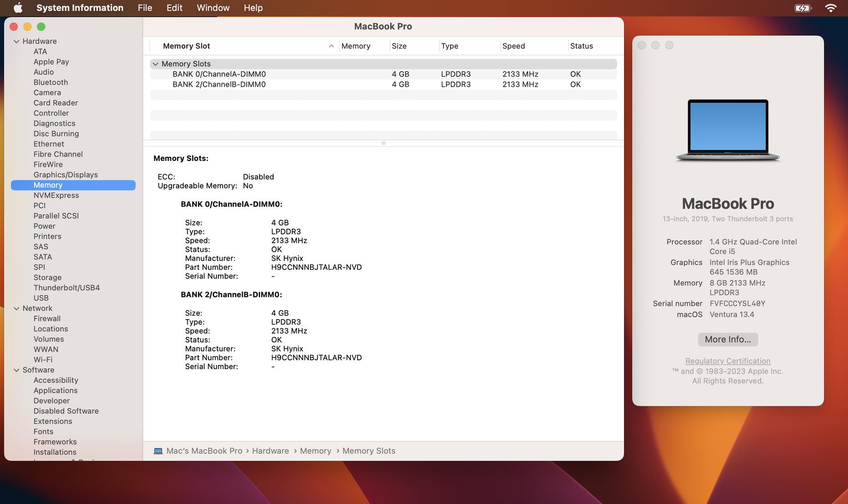The image size is (848, 504).
Task: Click Memory in the path bar
Action: click(x=315, y=451)
